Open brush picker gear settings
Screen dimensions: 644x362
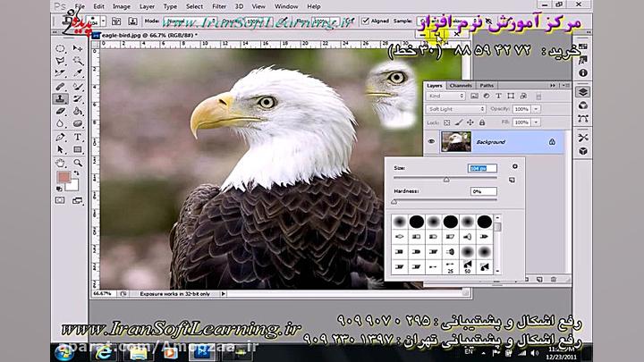(514, 166)
